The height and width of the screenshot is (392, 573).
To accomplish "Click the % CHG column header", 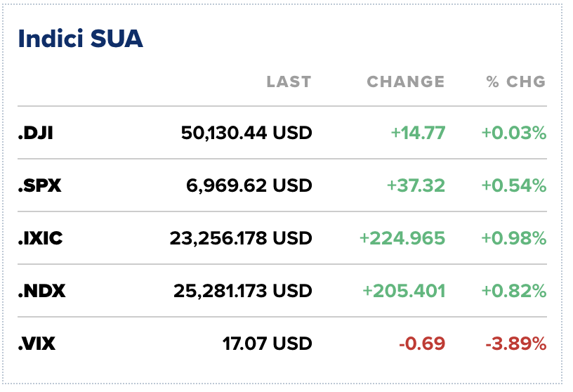I will tap(515, 81).
